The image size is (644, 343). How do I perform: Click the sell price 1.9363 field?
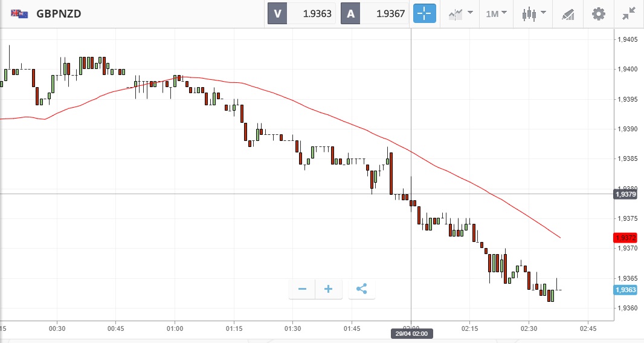click(312, 13)
